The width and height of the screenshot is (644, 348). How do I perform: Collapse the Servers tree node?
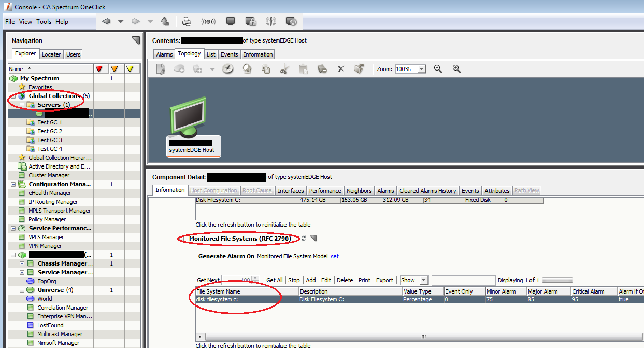22,105
